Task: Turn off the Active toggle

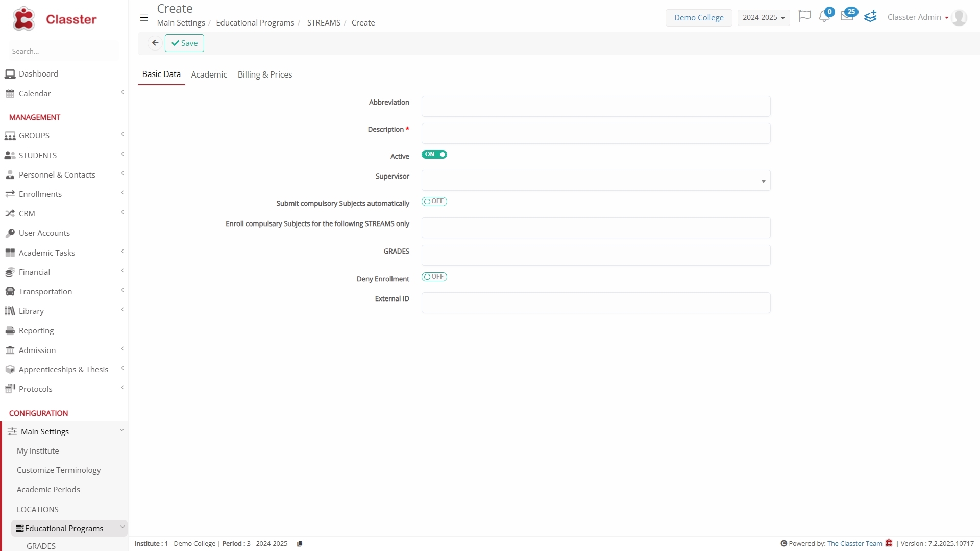Action: click(434, 155)
